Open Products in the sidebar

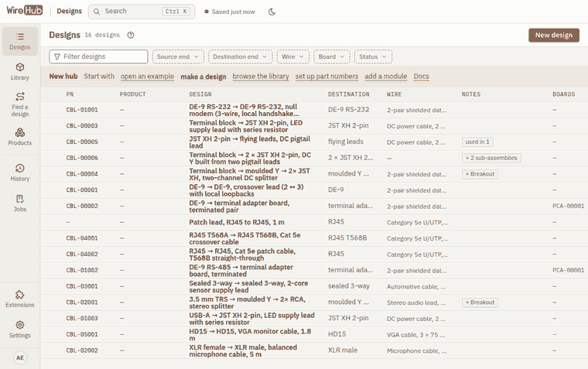20,137
